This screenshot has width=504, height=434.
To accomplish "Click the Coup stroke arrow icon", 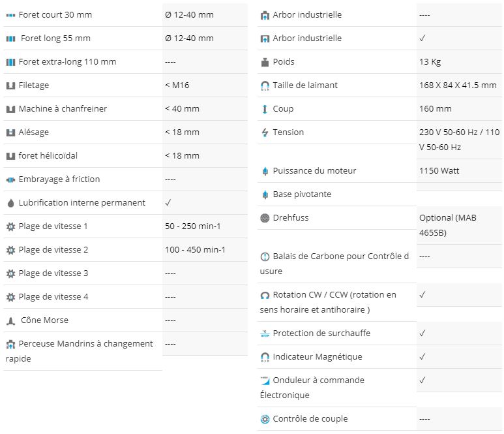I will click(265, 109).
